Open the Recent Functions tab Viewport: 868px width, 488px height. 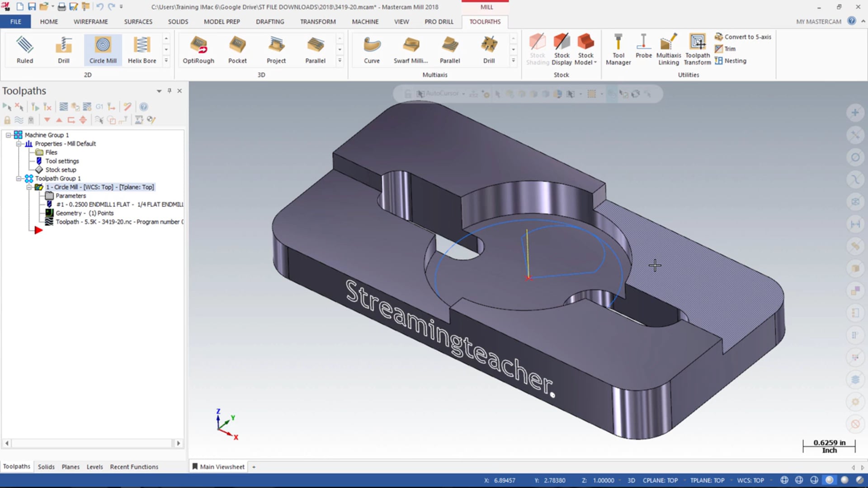(x=134, y=467)
